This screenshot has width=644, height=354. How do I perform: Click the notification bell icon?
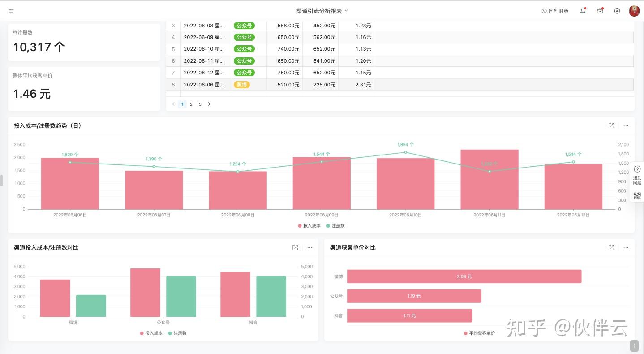coord(583,11)
